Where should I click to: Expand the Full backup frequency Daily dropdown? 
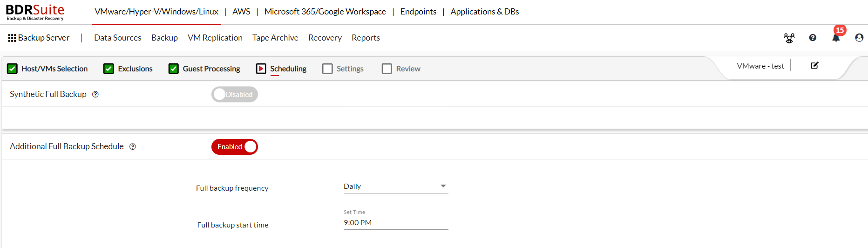click(x=396, y=186)
